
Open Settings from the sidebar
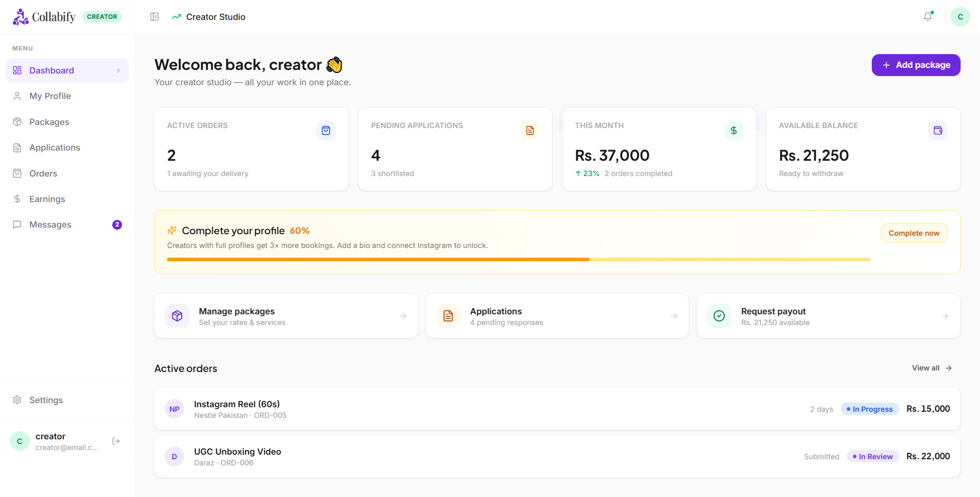67,400
